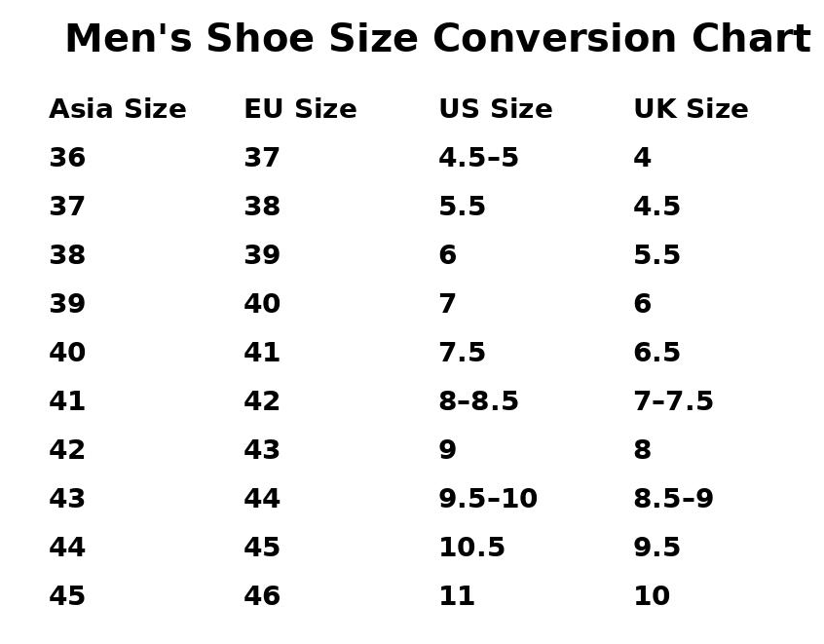This screenshot has width=824, height=644.
Task: Select UK size 8.5–9 value
Action: click(673, 499)
